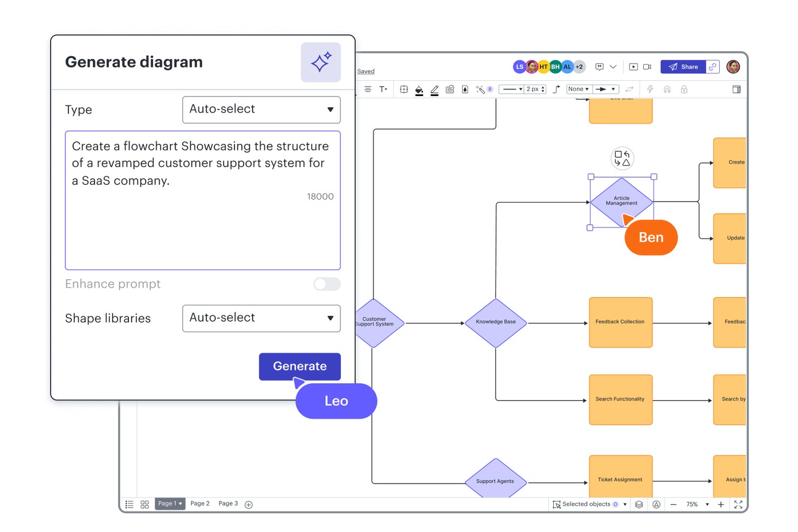Toggle the Enhance prompt switch
Image resolution: width=798 pixels, height=532 pixels.
pos(327,284)
